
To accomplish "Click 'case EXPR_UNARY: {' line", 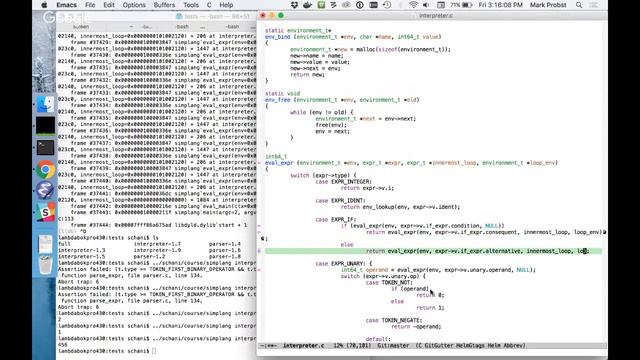I will point(343,264).
